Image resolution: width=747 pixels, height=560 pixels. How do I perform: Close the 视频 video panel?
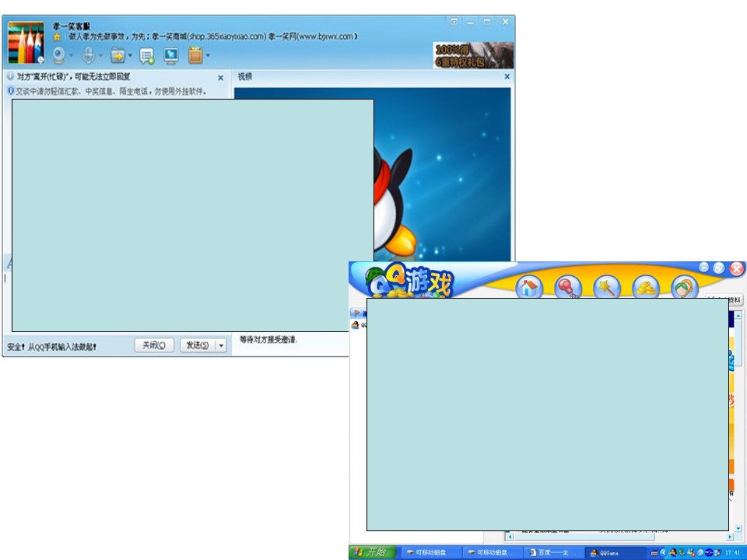coord(507,76)
